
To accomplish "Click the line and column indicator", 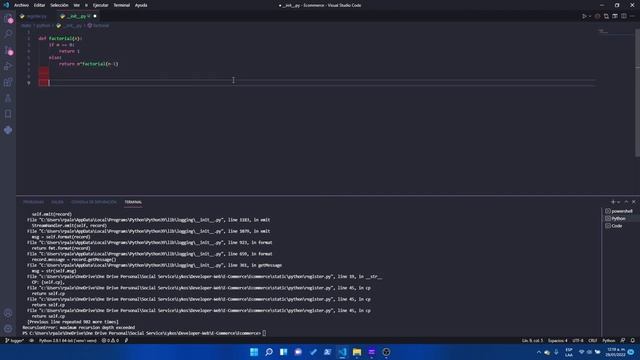I will click(x=532, y=340).
